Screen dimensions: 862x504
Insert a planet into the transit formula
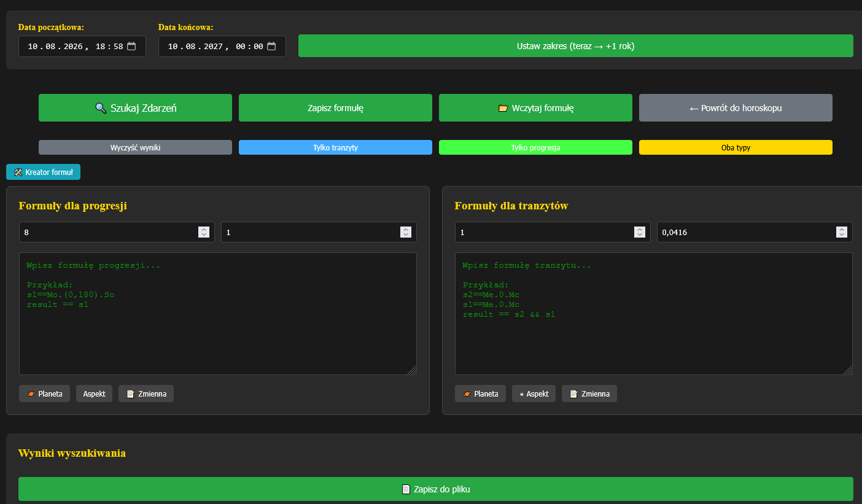point(481,394)
